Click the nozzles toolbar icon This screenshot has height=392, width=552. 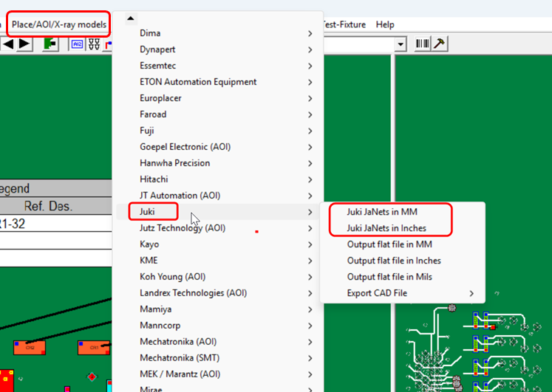point(94,44)
